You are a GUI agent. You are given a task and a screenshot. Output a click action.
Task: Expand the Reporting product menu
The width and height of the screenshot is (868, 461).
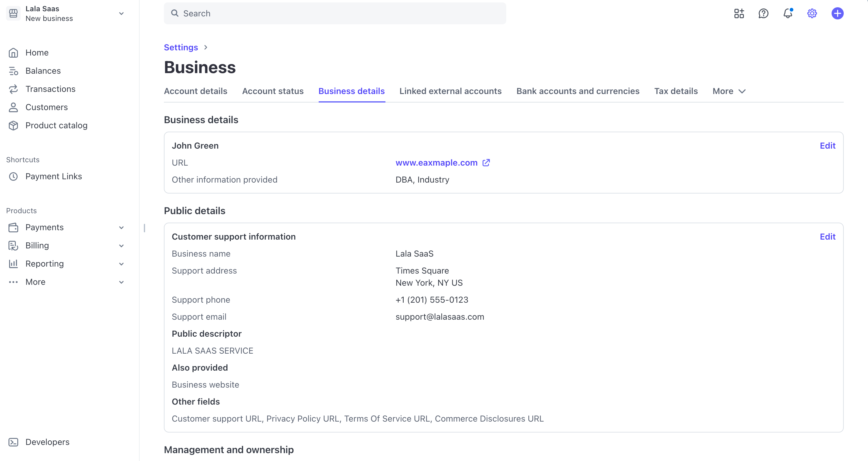pyautogui.click(x=121, y=264)
